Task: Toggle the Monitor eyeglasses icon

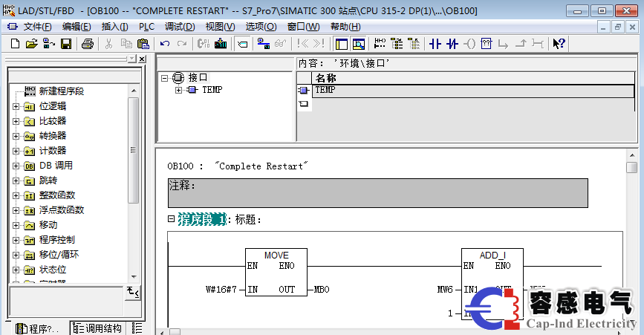Action: tap(281, 44)
